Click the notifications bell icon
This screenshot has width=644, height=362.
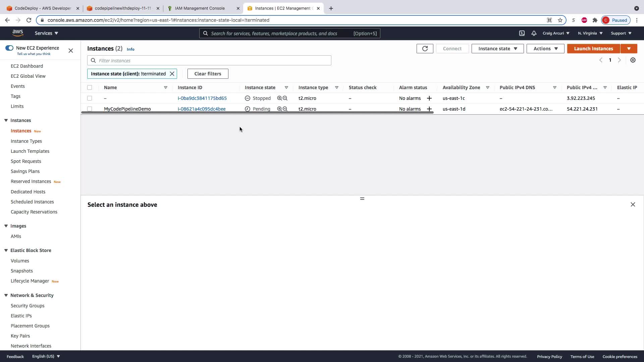534,33
